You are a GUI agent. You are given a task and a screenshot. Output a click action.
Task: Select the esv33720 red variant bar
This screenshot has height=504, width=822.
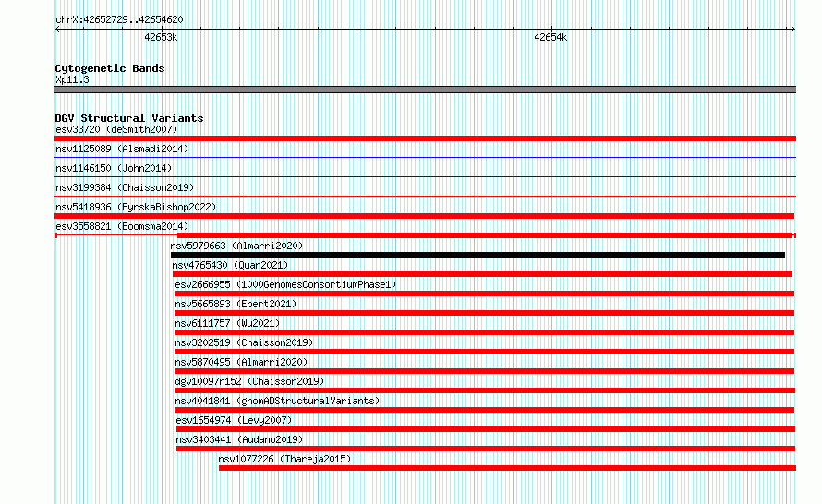point(425,138)
